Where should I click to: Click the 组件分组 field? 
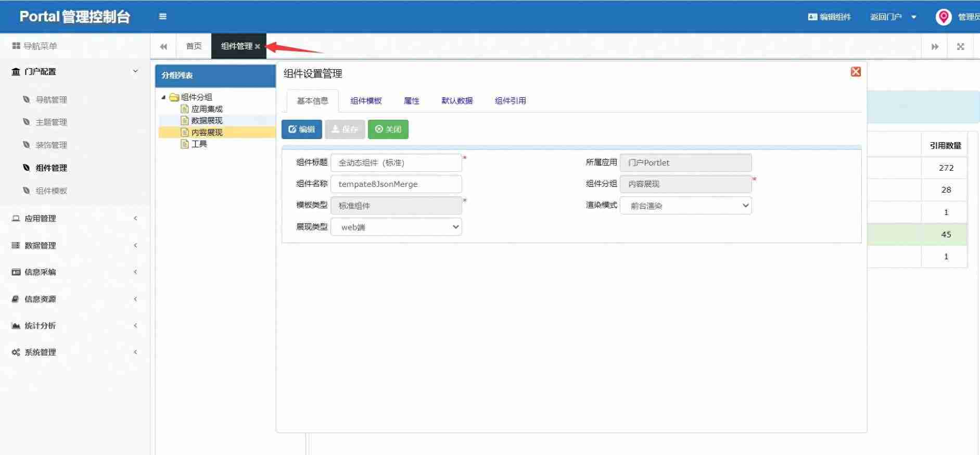point(685,184)
